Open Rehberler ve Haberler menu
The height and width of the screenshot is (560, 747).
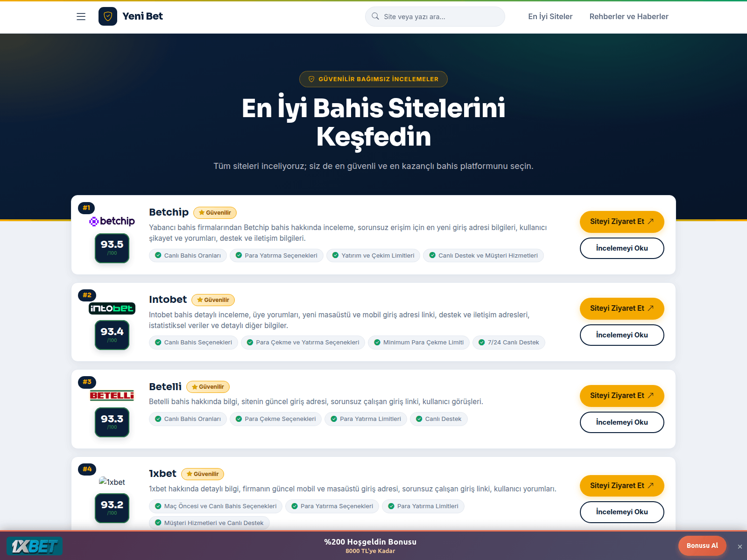(x=629, y=16)
